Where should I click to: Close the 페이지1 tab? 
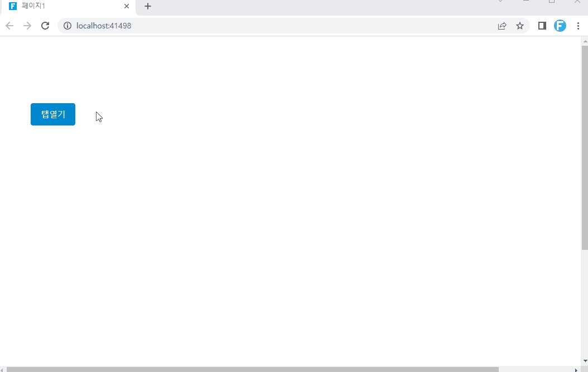[x=127, y=6]
